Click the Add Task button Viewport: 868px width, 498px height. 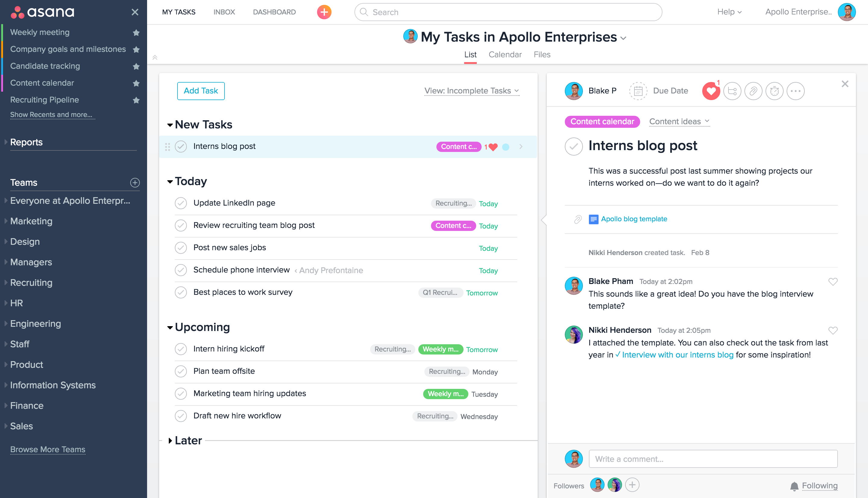coord(201,91)
